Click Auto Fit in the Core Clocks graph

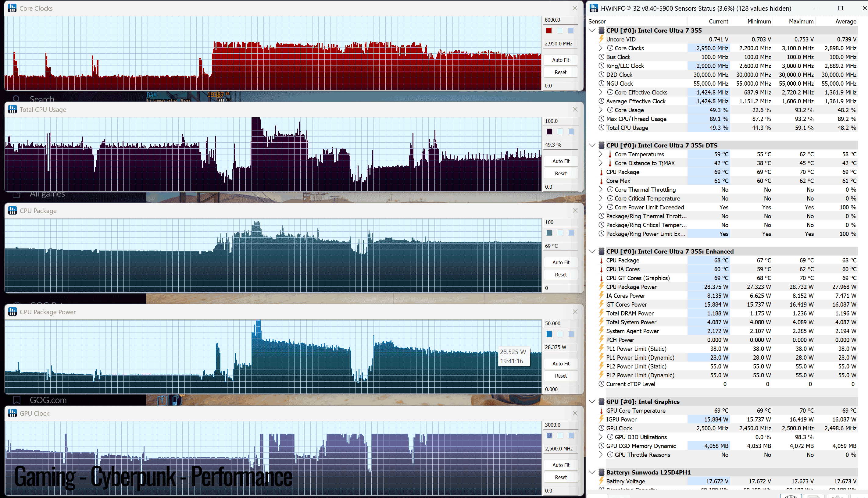[561, 60]
